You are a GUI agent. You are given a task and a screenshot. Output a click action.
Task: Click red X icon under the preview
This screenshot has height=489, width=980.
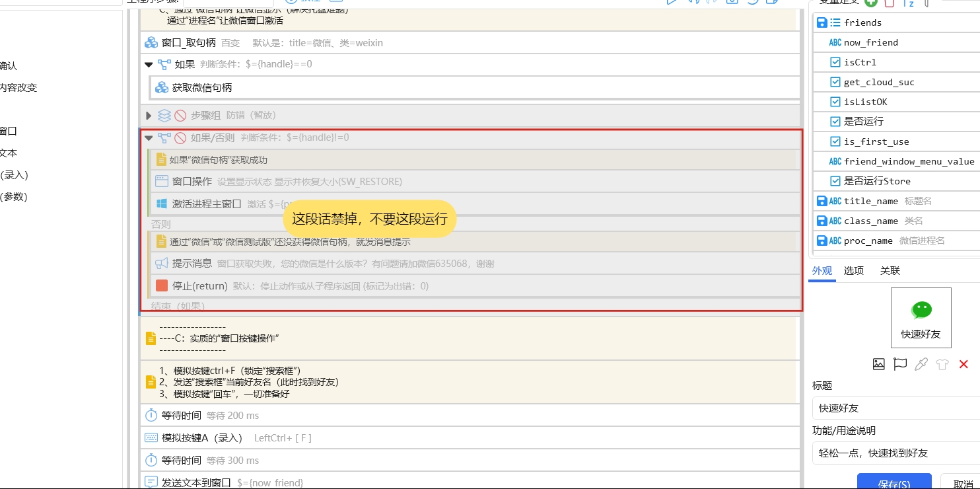coord(963,364)
